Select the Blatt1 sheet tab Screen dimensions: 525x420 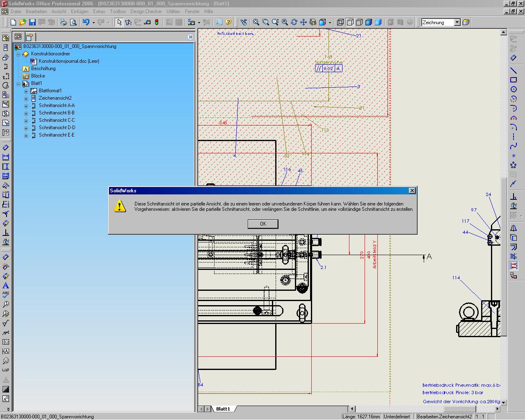coord(223,409)
